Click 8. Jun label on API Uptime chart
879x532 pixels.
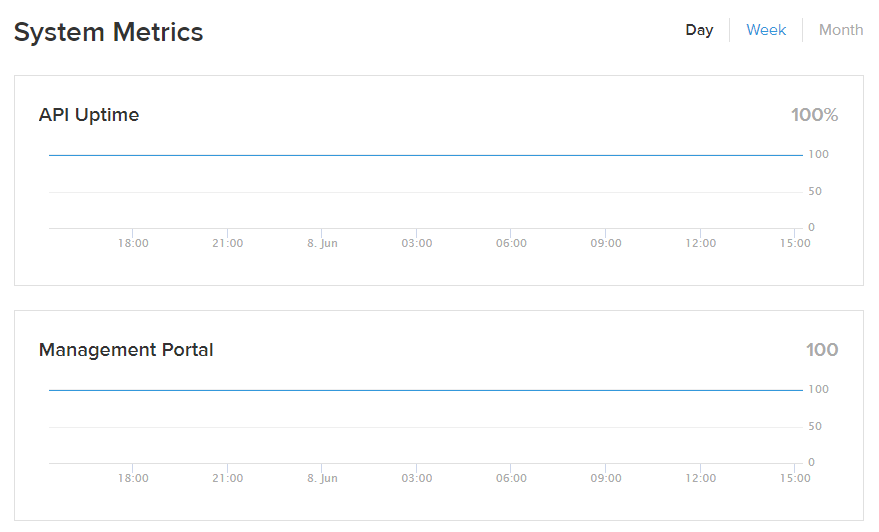point(322,243)
